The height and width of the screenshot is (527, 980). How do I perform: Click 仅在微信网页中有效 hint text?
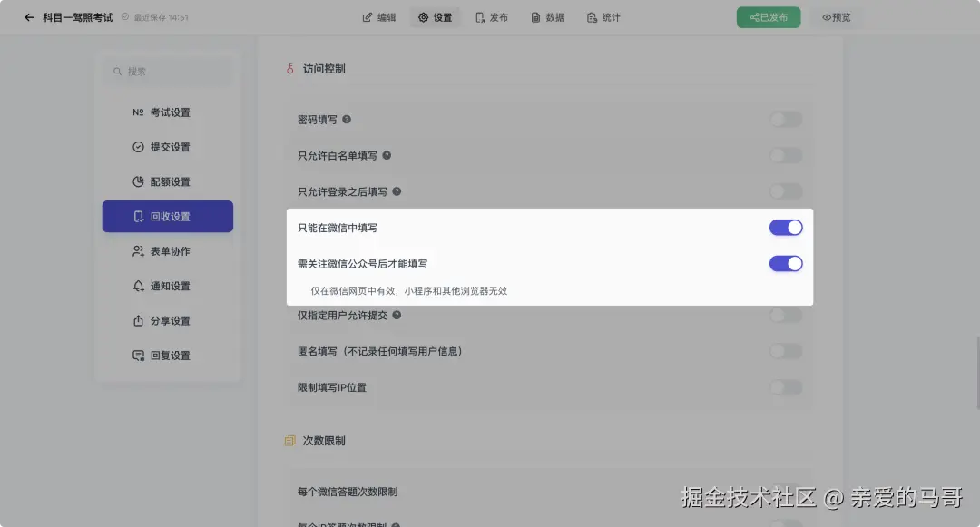pyautogui.click(x=408, y=291)
